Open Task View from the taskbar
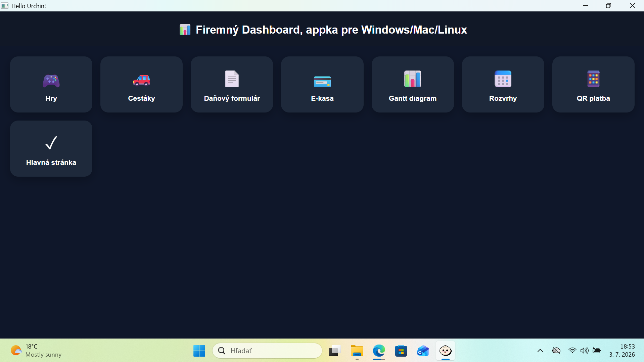This screenshot has height=362, width=644. 334,351
